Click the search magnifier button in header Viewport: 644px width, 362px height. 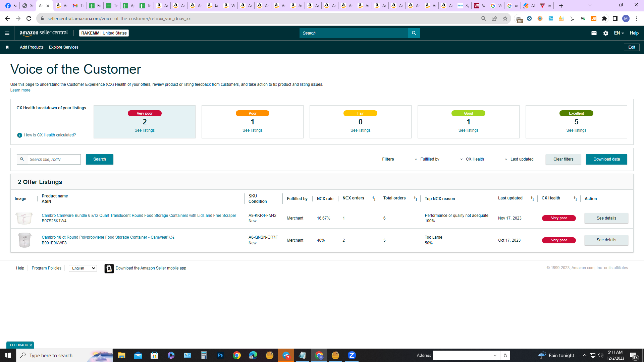pyautogui.click(x=414, y=33)
